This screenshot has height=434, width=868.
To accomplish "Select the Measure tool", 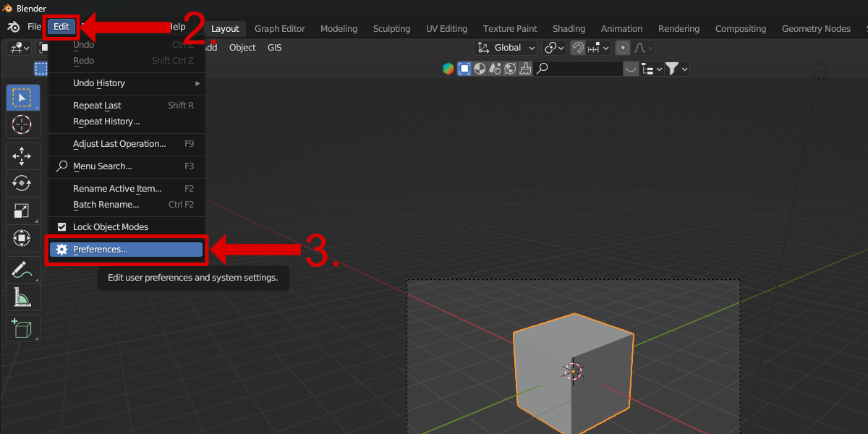I will point(22,297).
